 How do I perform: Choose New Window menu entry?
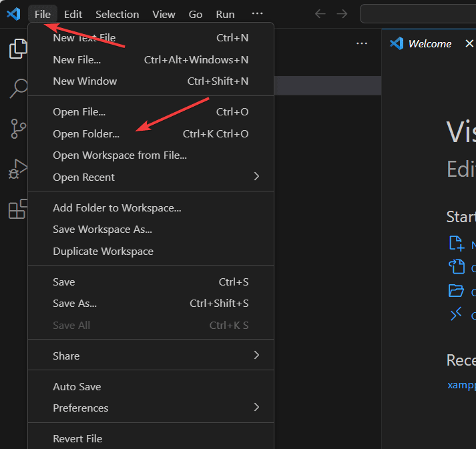coord(85,81)
